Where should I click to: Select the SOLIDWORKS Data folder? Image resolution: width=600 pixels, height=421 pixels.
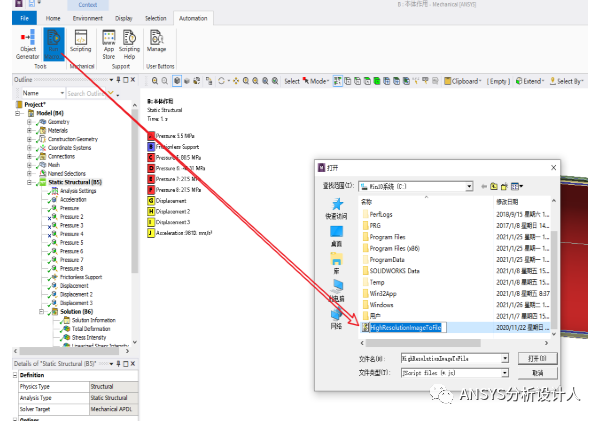coord(395,271)
